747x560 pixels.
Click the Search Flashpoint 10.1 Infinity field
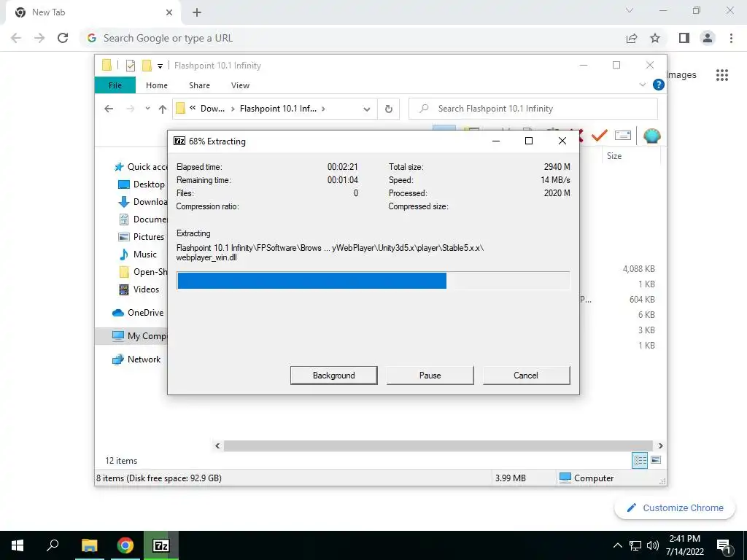533,109
